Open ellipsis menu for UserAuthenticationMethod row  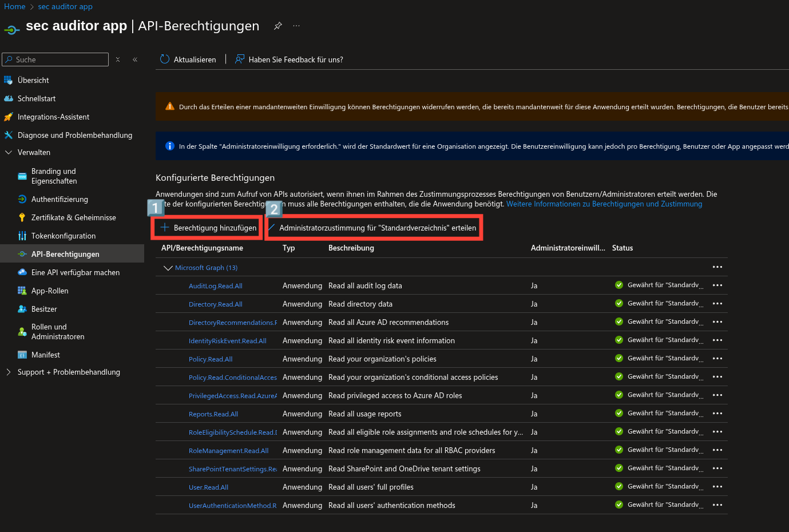tap(717, 505)
